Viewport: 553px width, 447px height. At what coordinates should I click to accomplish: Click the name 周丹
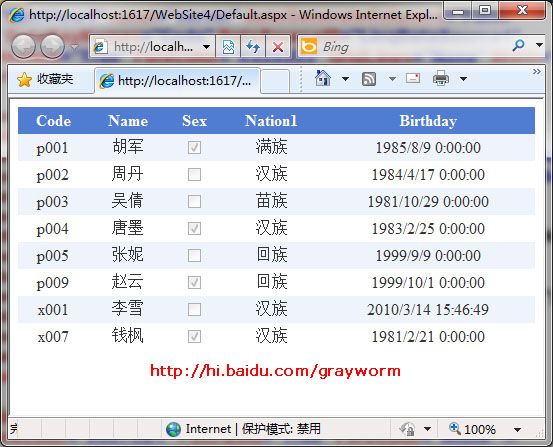[x=128, y=174]
